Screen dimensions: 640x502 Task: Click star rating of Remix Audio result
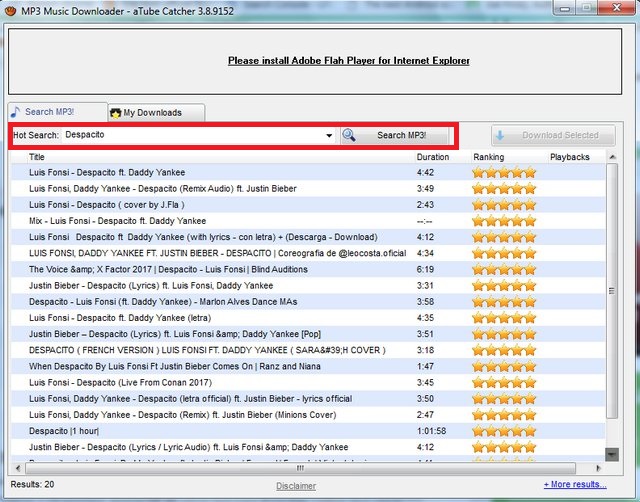point(503,188)
